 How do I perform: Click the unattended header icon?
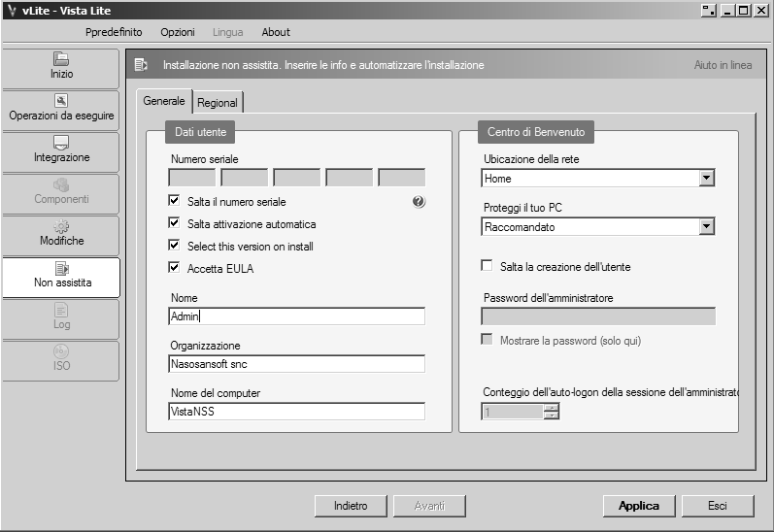click(x=141, y=65)
